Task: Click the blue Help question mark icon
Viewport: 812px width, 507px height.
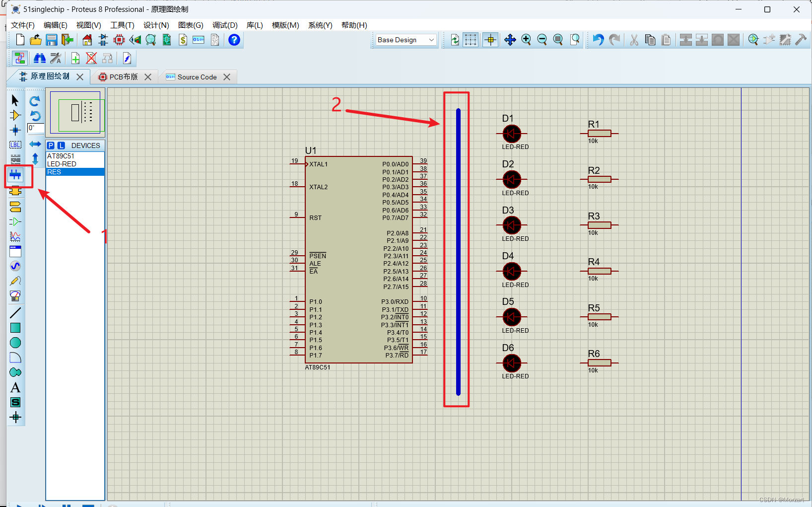Action: pos(234,40)
